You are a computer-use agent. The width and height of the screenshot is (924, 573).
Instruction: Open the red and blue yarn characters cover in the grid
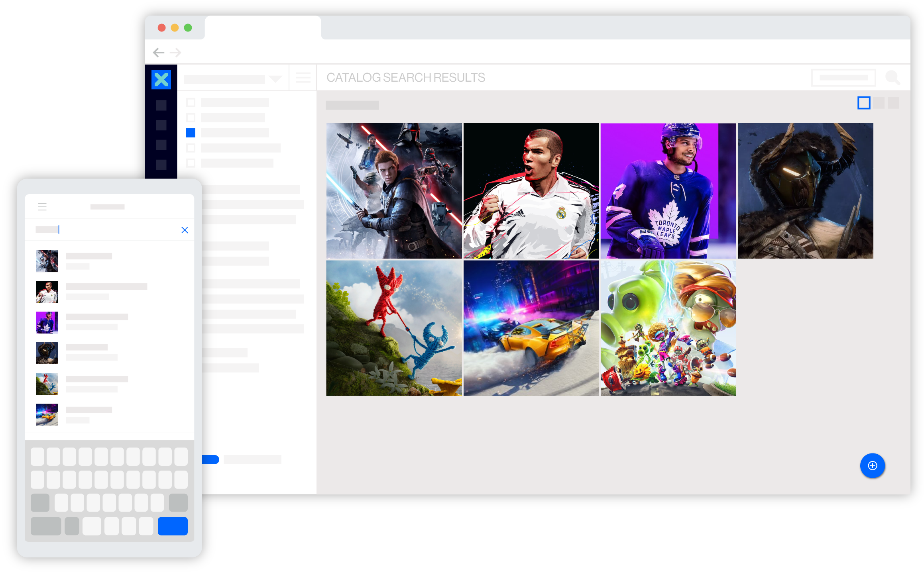pos(394,328)
